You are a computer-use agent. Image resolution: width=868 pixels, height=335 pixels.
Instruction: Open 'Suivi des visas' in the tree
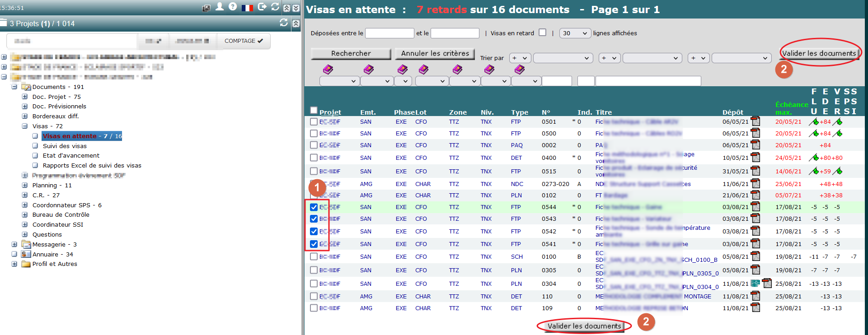(65, 146)
